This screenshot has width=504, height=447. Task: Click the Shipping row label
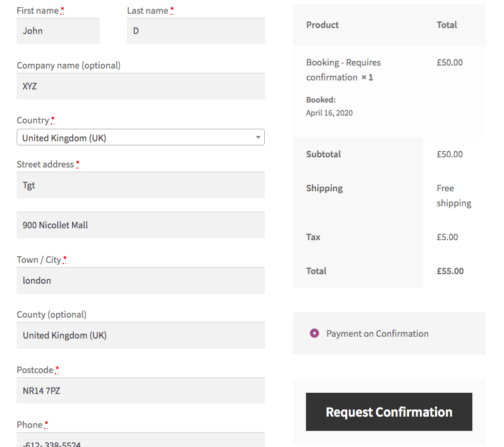pyautogui.click(x=324, y=188)
